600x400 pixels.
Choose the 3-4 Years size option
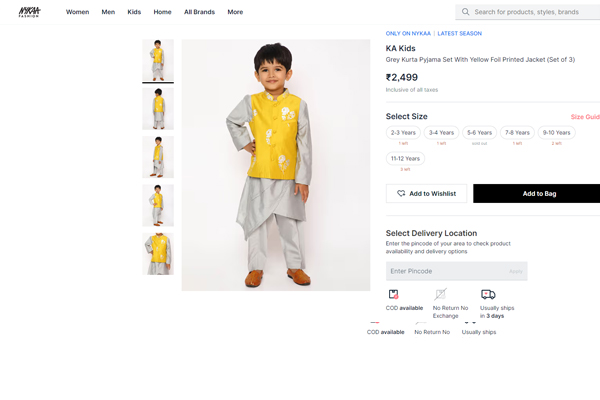(x=440, y=132)
